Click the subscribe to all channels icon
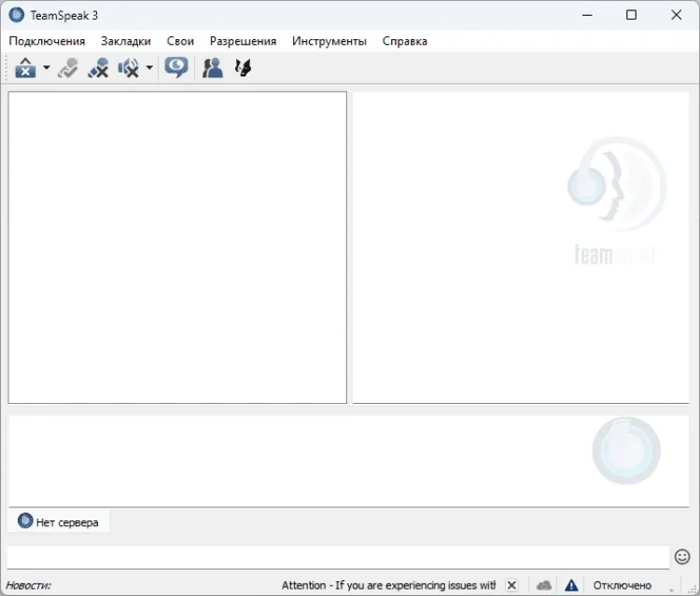Viewport: 700px width, 596px height. pos(98,68)
